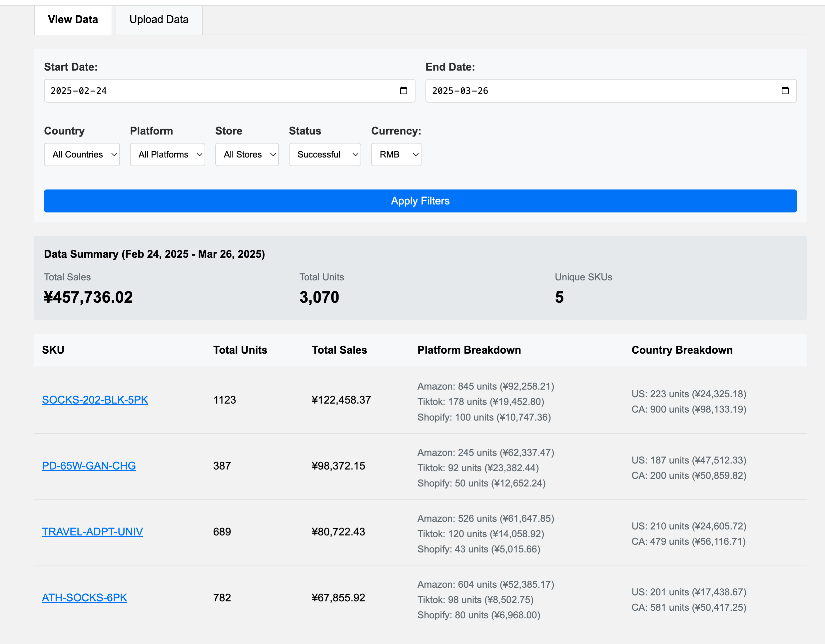The image size is (825, 644).
Task: Click Amazon: 526 units (¥61,647.85) line
Action: 486,518
